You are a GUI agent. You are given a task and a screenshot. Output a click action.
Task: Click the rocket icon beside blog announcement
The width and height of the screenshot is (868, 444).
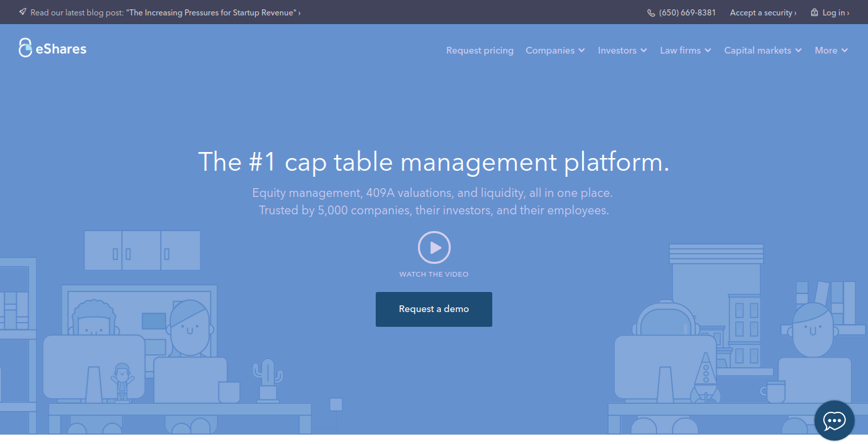point(23,12)
